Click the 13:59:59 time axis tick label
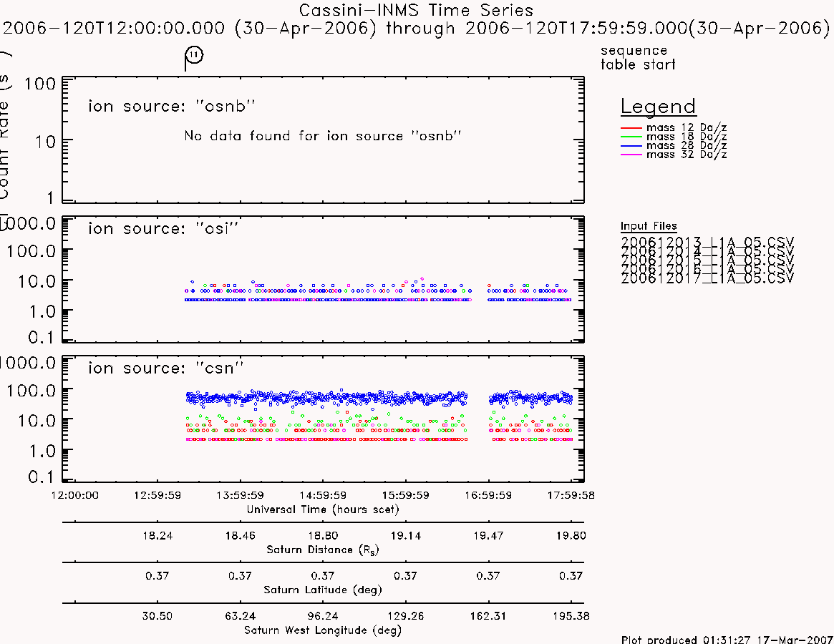The image size is (834, 644). coord(240,495)
